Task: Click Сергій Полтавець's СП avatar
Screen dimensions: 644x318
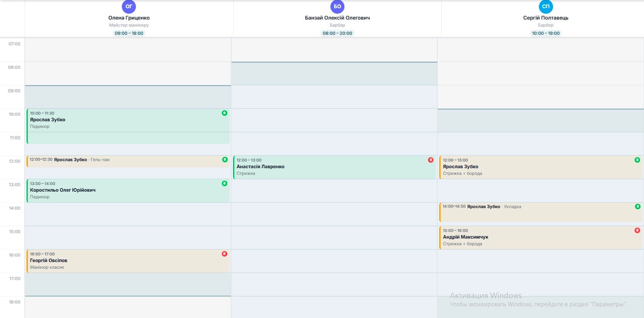Action: tap(546, 6)
